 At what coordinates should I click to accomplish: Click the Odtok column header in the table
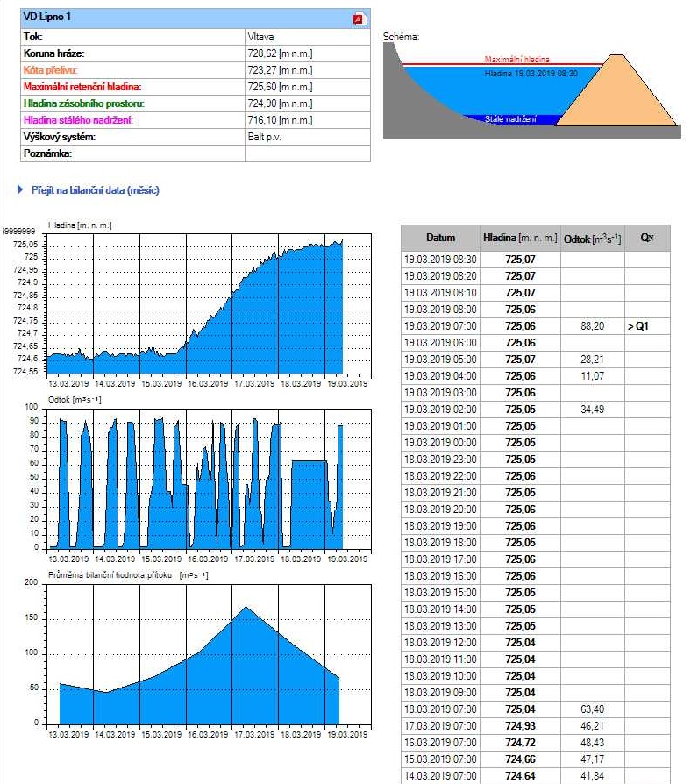click(x=592, y=238)
